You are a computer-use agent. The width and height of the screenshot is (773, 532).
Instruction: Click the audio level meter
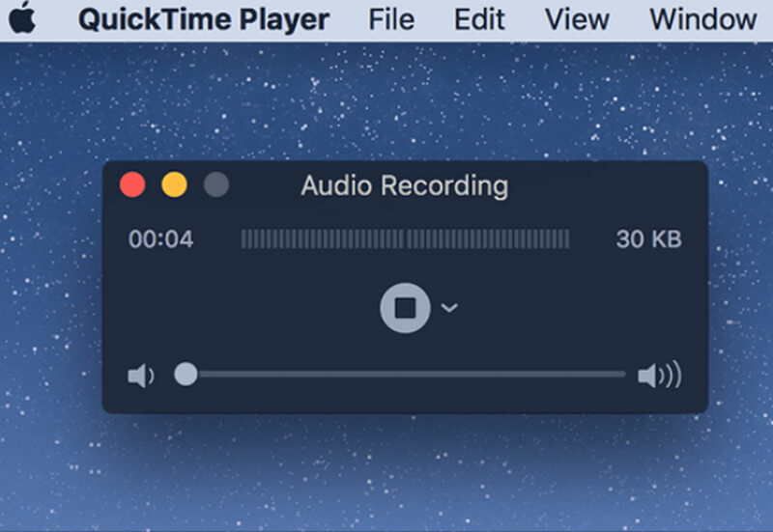[x=405, y=239]
